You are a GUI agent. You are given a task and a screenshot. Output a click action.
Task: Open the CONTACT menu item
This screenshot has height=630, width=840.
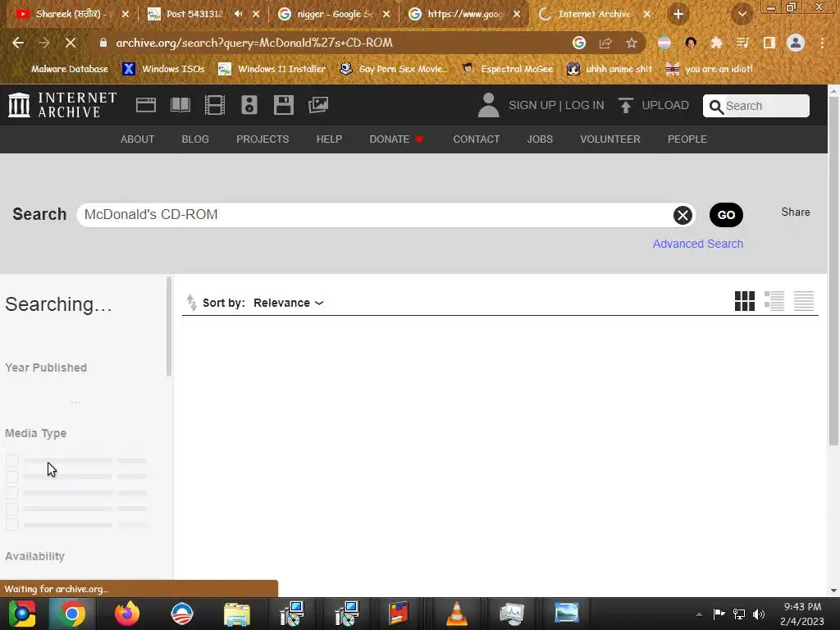click(x=477, y=139)
